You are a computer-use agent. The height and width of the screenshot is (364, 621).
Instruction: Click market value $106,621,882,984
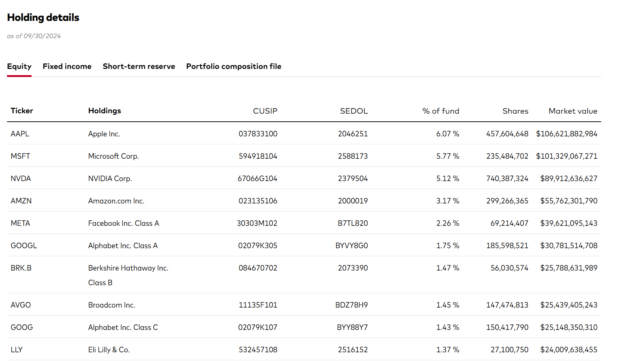tap(567, 134)
